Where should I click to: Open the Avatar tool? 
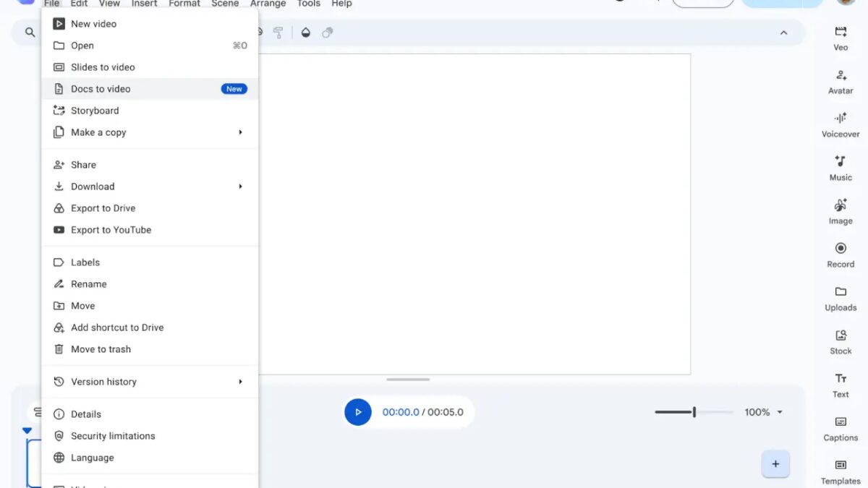coord(841,82)
